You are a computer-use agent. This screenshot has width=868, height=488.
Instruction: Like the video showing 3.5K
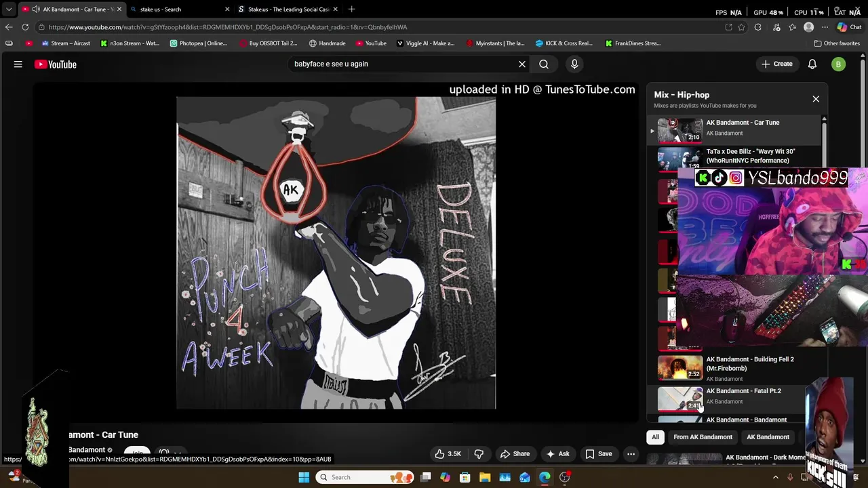(x=448, y=454)
